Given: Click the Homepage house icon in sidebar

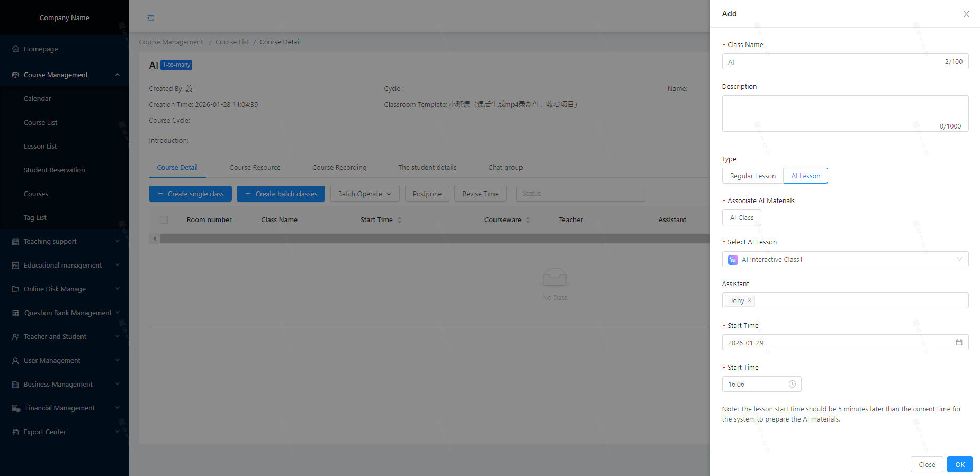Looking at the screenshot, I should 15,49.
